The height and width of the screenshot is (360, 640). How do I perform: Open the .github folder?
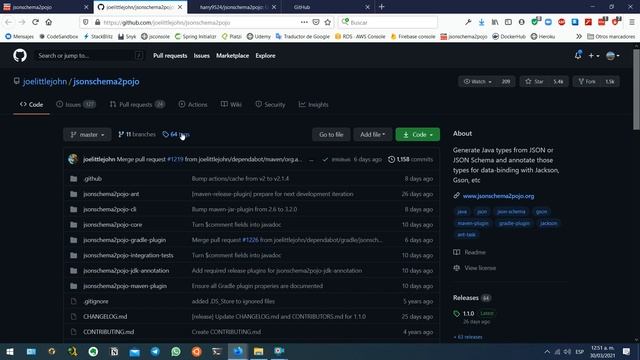click(93, 179)
